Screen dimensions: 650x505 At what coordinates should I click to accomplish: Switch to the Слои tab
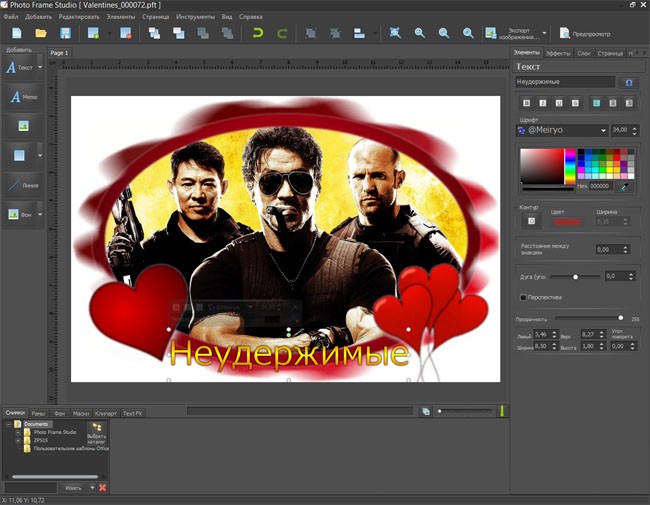coord(584,53)
